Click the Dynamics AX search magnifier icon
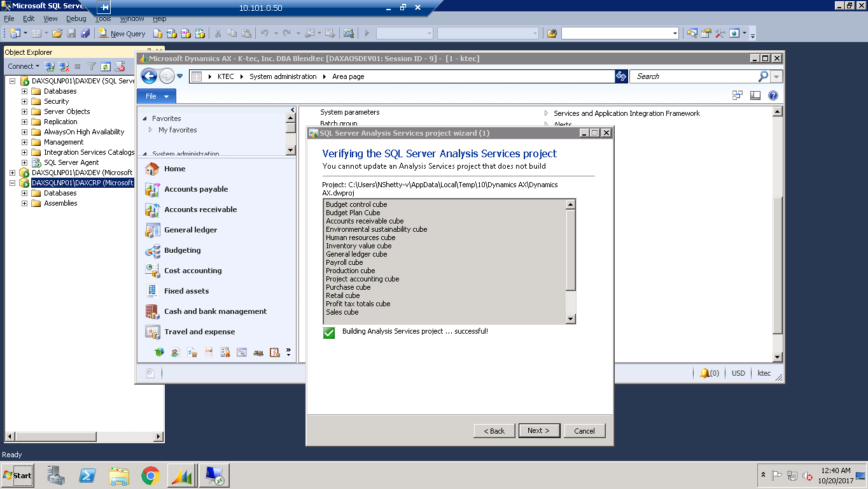This screenshot has height=489, width=868. [x=763, y=76]
